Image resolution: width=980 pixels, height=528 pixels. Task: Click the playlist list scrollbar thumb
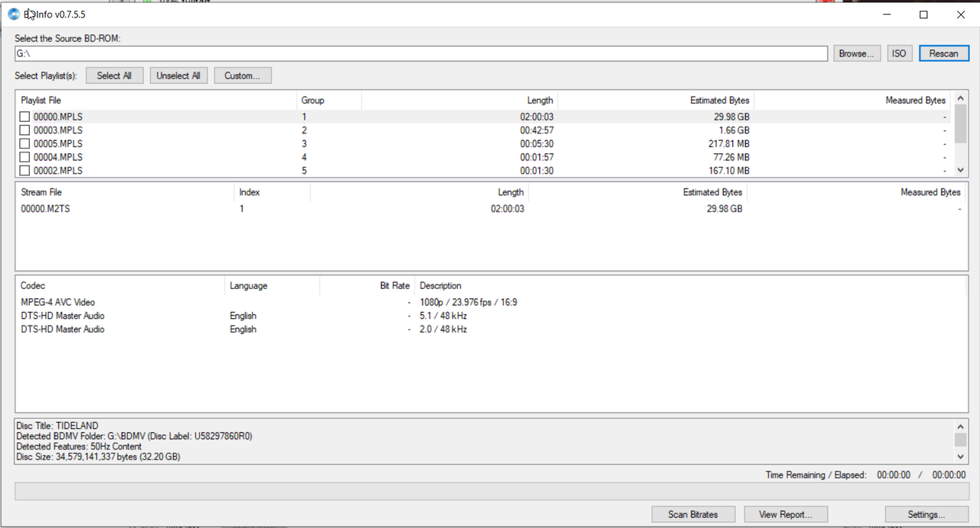(x=960, y=123)
